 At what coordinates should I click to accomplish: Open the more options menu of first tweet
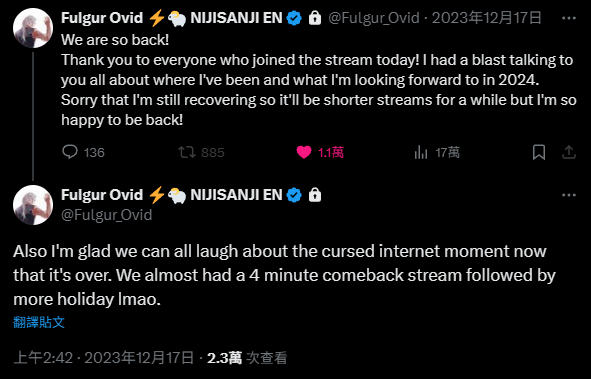(x=569, y=18)
